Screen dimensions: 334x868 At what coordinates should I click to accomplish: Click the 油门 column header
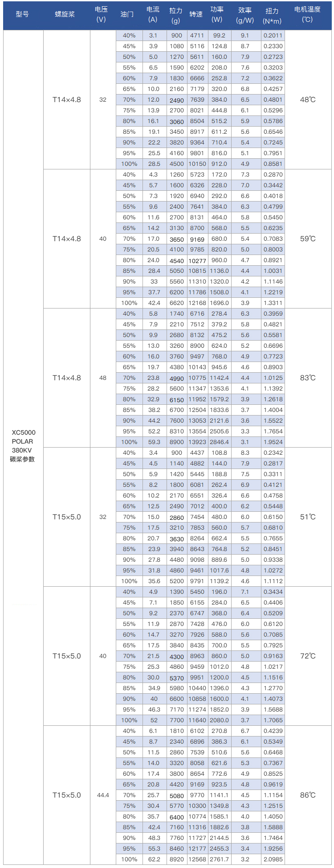tap(127, 14)
